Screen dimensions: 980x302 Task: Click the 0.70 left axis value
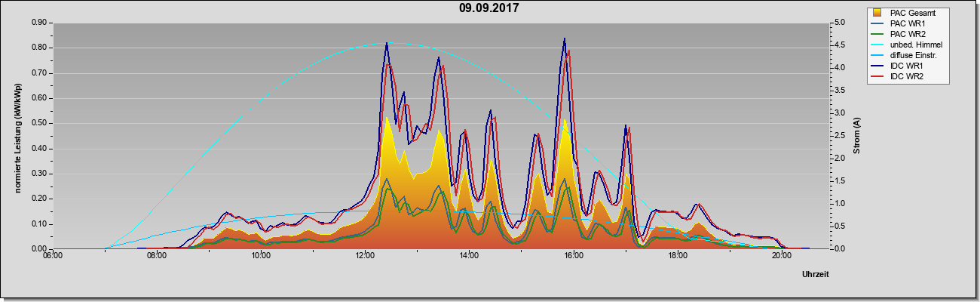coord(39,73)
